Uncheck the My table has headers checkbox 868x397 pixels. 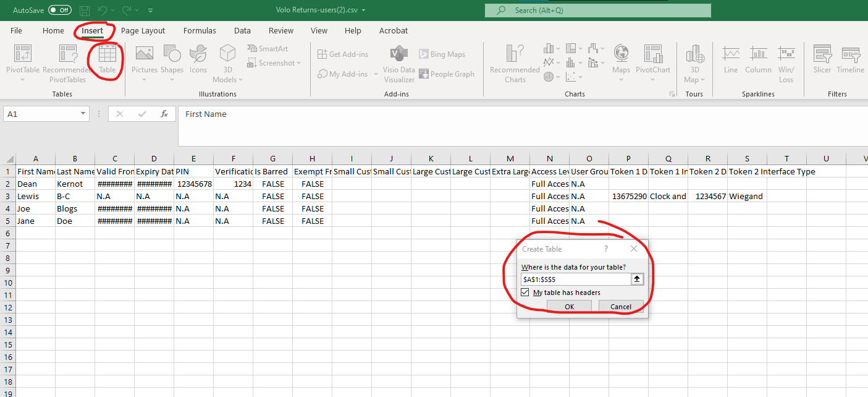(x=525, y=292)
